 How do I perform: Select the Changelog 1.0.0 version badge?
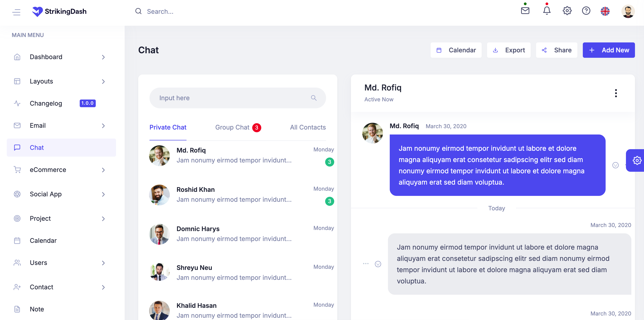[87, 103]
